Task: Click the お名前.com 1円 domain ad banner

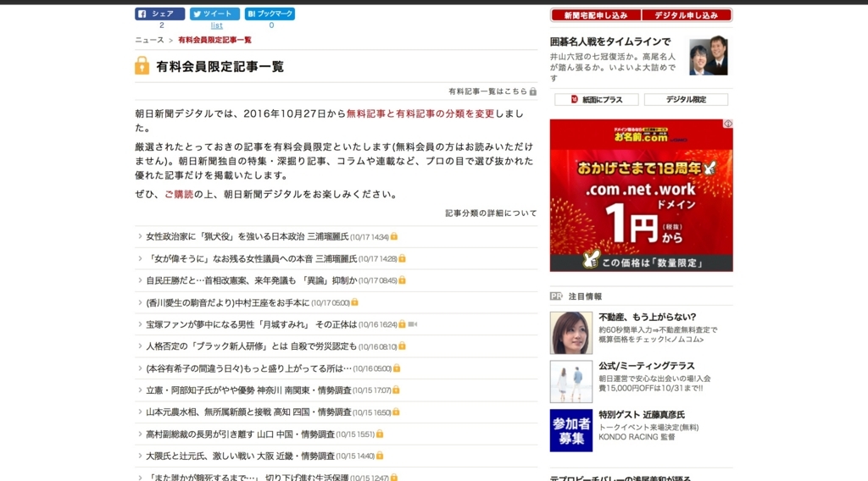Action: click(641, 195)
